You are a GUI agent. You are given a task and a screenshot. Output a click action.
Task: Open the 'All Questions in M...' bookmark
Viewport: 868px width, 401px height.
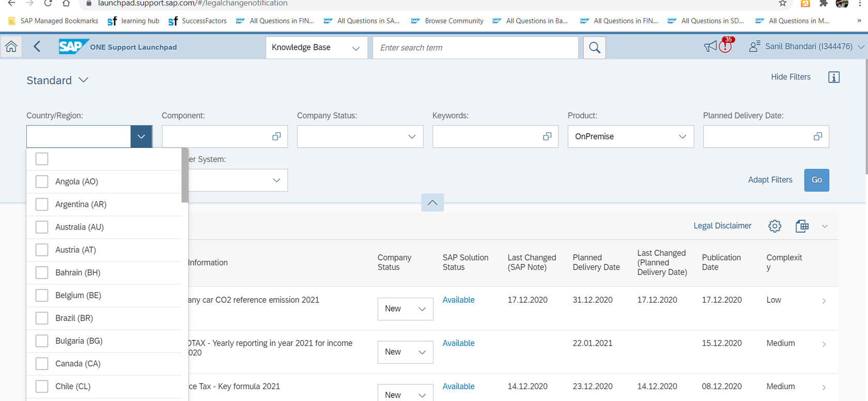793,21
